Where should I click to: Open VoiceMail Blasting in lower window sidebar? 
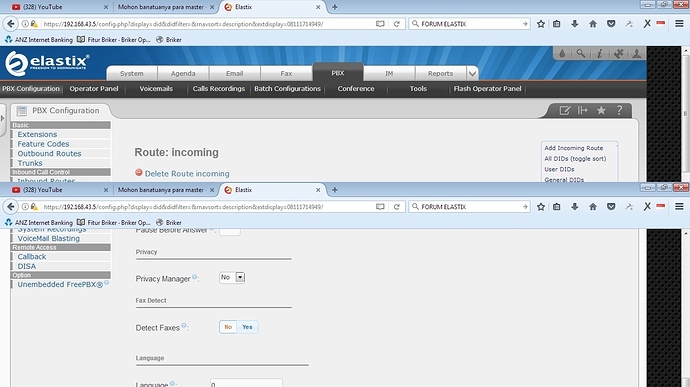[x=48, y=238]
